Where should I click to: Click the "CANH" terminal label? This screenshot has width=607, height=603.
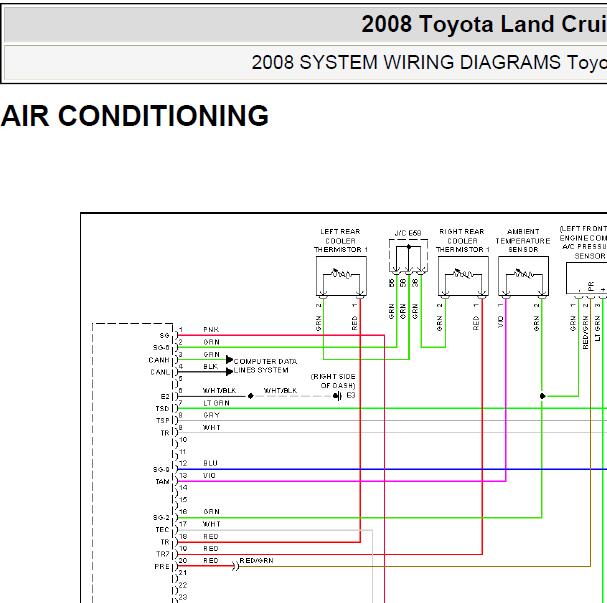pyautogui.click(x=159, y=360)
